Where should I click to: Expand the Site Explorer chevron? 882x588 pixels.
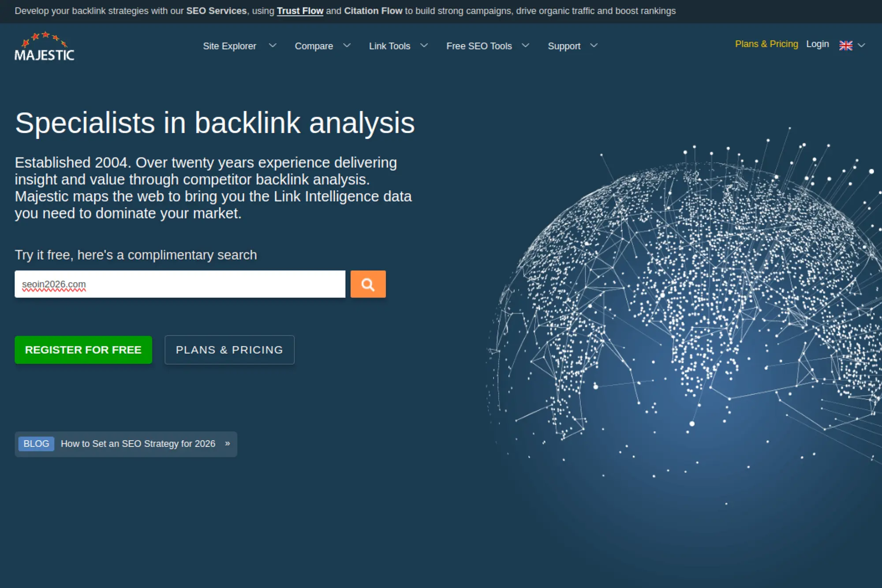point(273,45)
